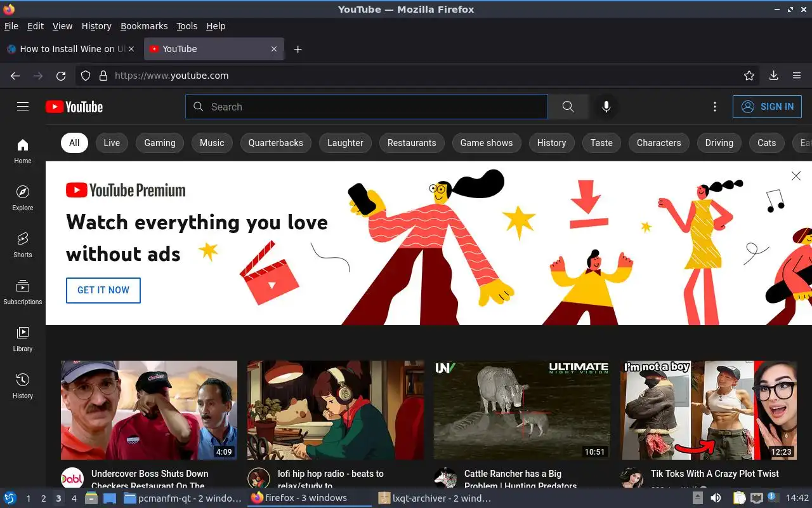Click the volume icon in system tray
This screenshot has width=812, height=508.
pyautogui.click(x=716, y=498)
